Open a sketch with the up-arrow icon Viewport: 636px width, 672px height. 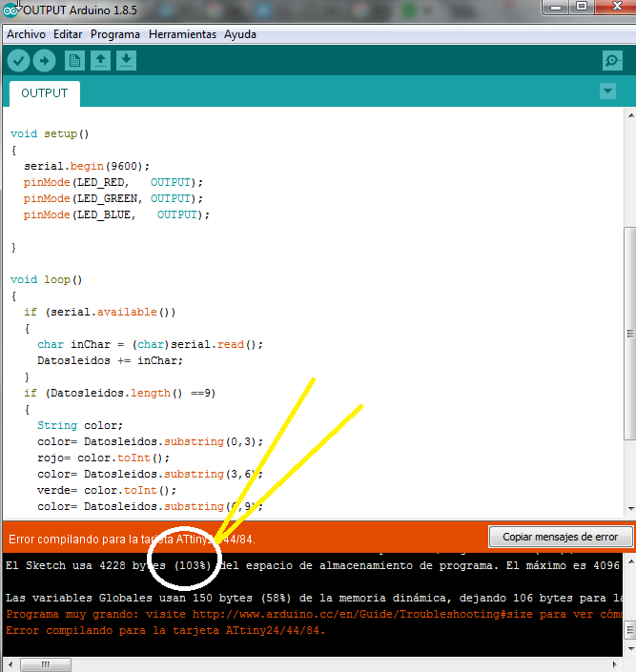(x=100, y=61)
